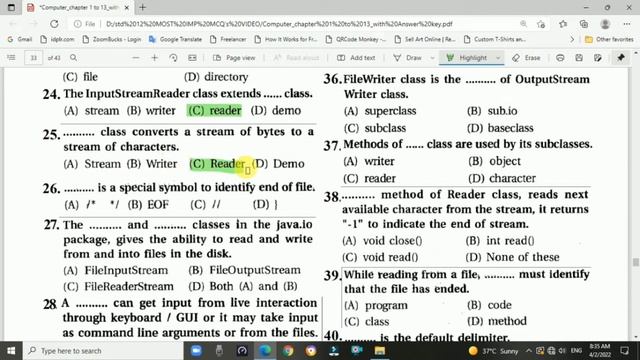Viewport: 640px width, 360px height.
Task: Open Google Chrome from the taskbar
Action: click(288, 351)
